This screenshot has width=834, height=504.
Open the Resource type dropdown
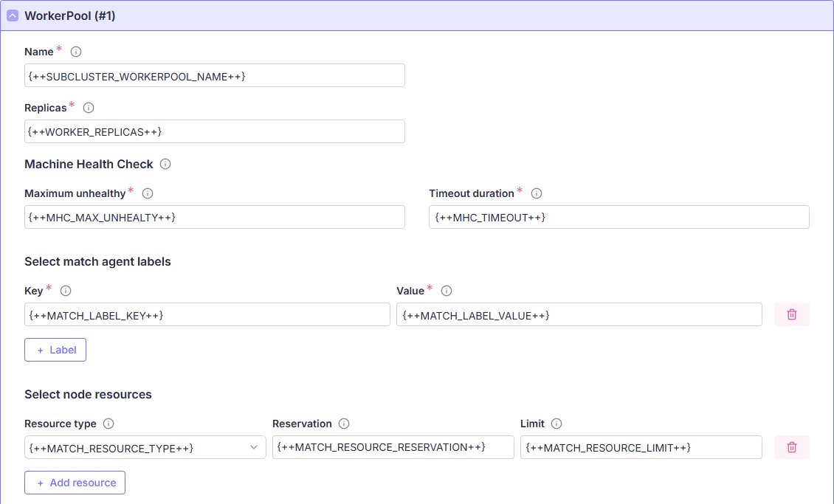(x=145, y=448)
